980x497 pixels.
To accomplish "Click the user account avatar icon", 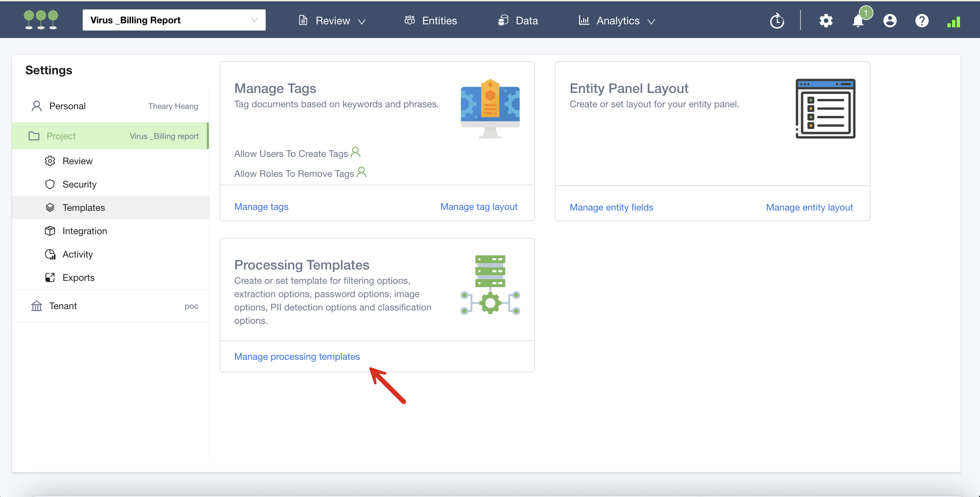I will [x=889, y=21].
